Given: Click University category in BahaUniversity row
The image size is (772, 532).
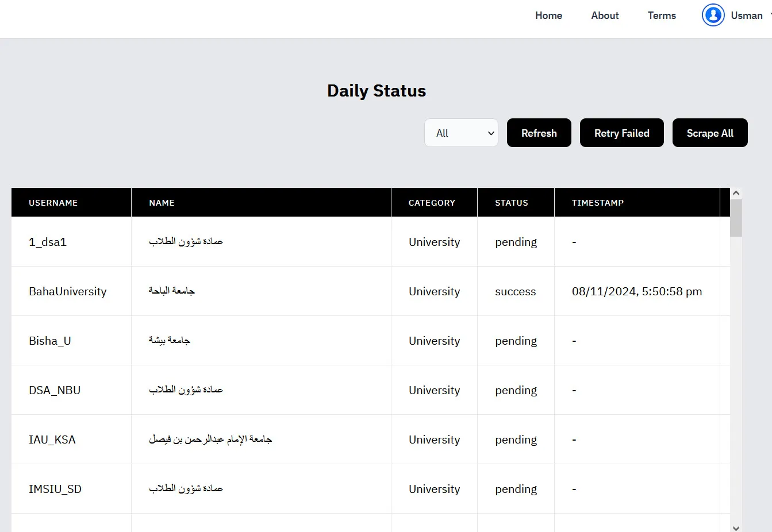Looking at the screenshot, I should tap(434, 291).
